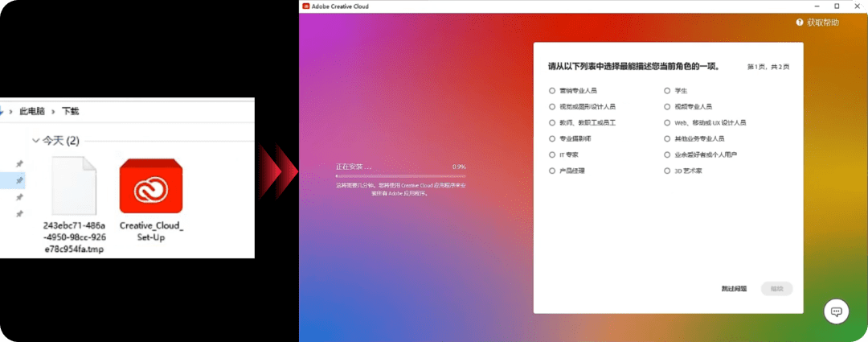868x342 pixels.
Task: Maximize the Adobe Creative Cloud window
Action: [837, 6]
